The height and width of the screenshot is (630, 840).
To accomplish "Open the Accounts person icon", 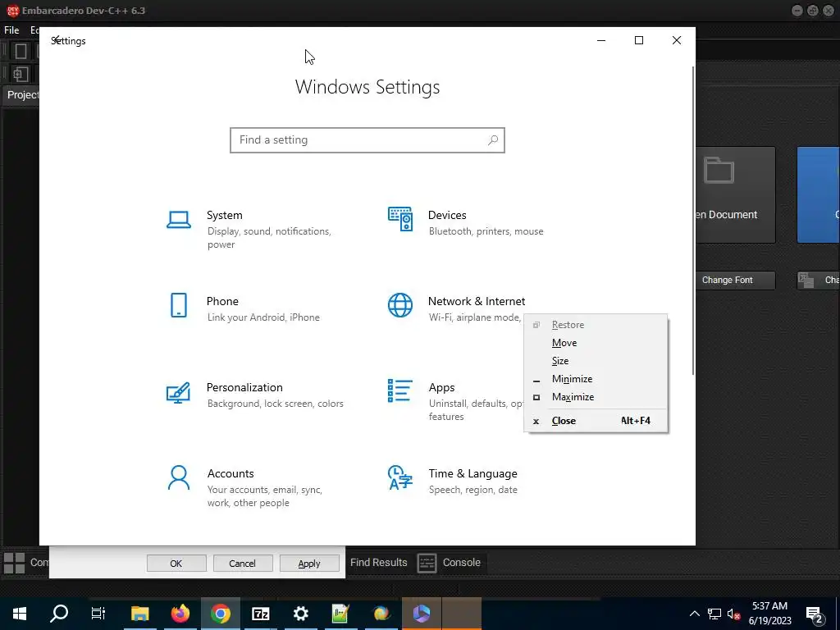I will tap(178, 477).
